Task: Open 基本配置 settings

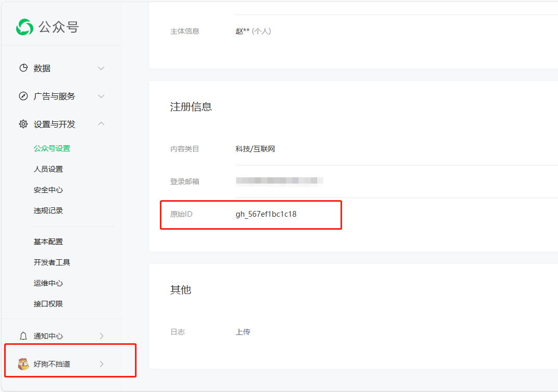Action: tap(48, 242)
